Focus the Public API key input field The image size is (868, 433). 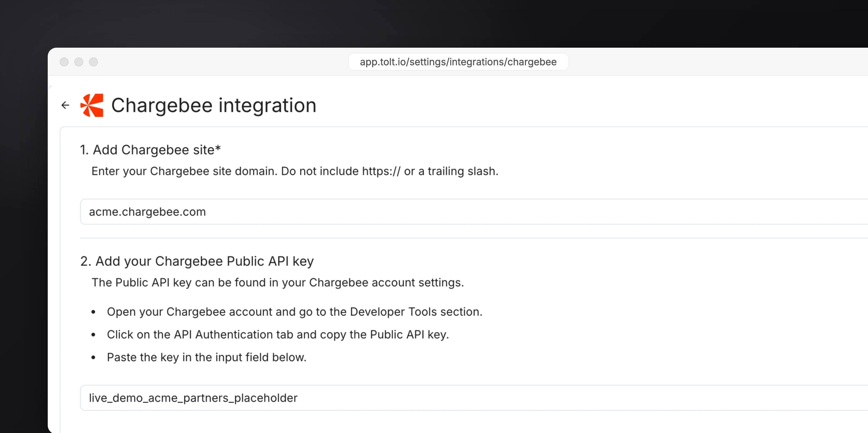coord(474,398)
